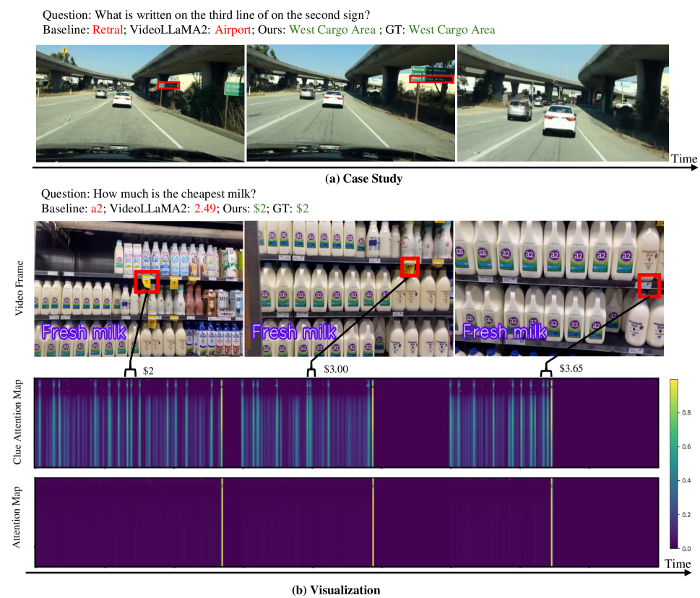This screenshot has width=700, height=598.
Task: Click the 'Attention Map' vertical label of lower heatmap
Action: pyautogui.click(x=17, y=517)
